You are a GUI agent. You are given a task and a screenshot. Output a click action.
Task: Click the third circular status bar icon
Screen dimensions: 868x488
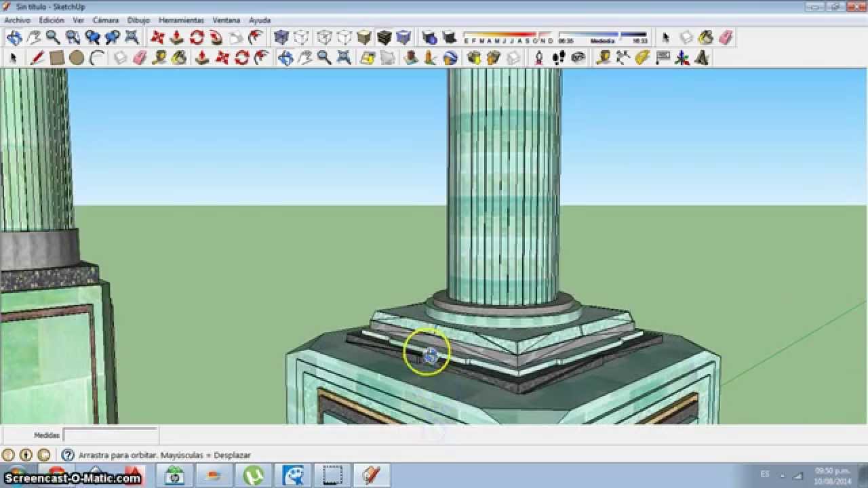43,455
